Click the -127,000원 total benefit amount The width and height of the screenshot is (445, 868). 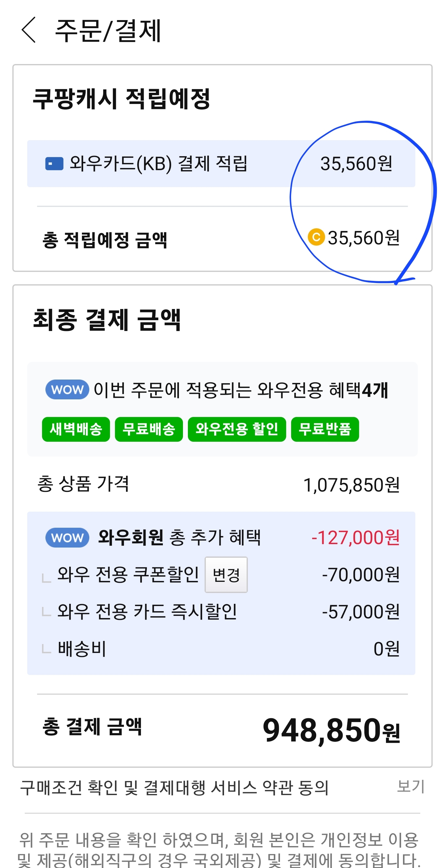[355, 537]
